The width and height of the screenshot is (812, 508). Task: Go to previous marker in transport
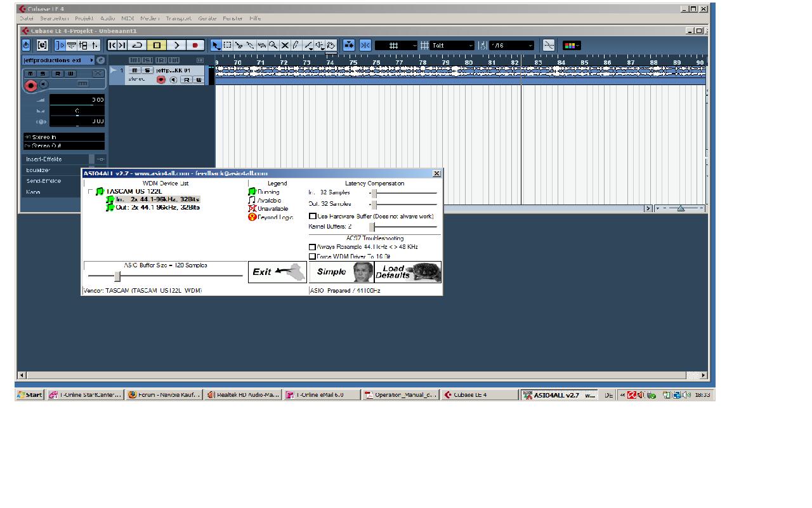pyautogui.click(x=112, y=45)
